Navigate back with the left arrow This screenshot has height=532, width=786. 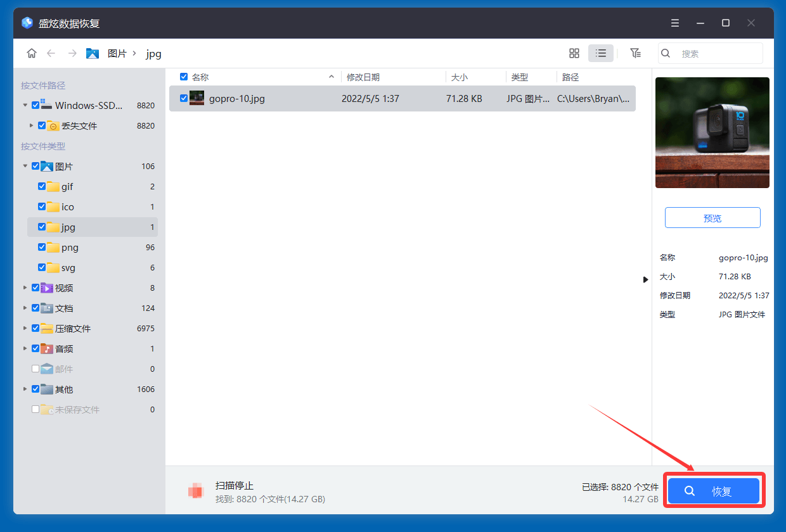point(51,53)
